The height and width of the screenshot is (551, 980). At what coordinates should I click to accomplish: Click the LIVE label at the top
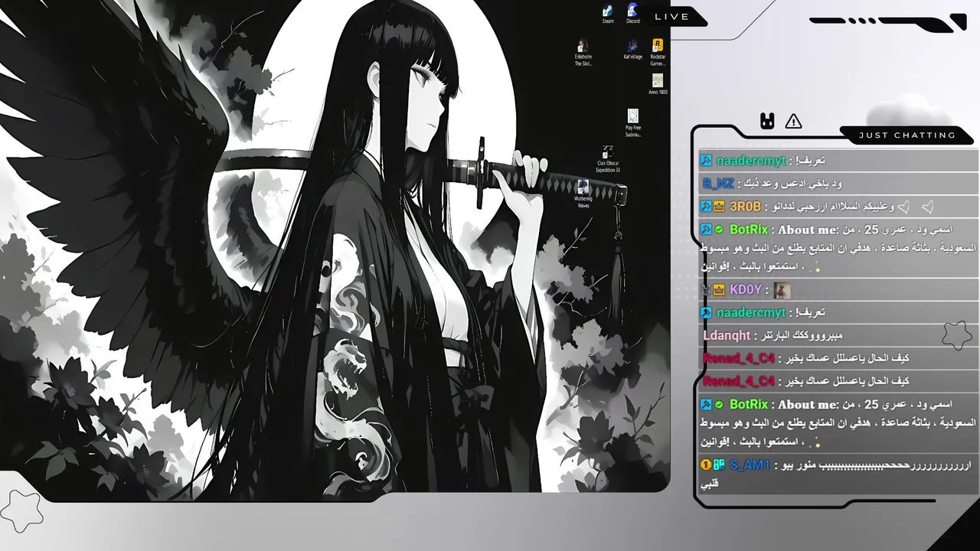point(672,16)
